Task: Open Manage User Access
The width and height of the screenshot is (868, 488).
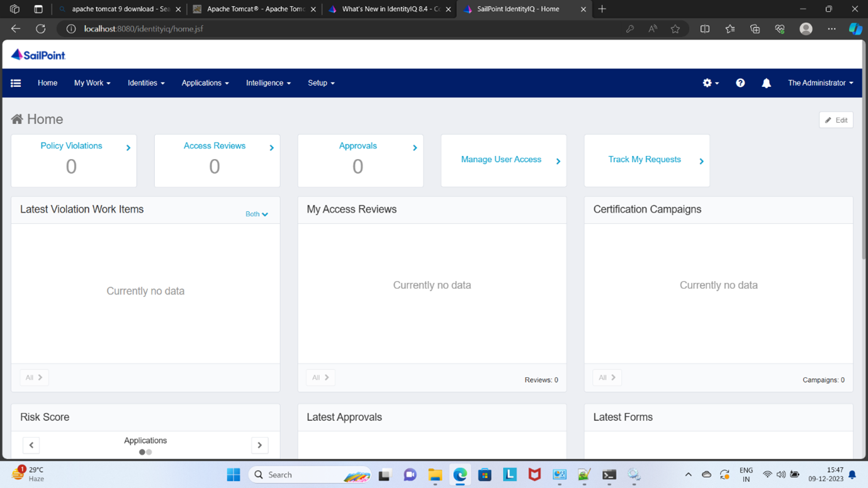Action: [502, 160]
